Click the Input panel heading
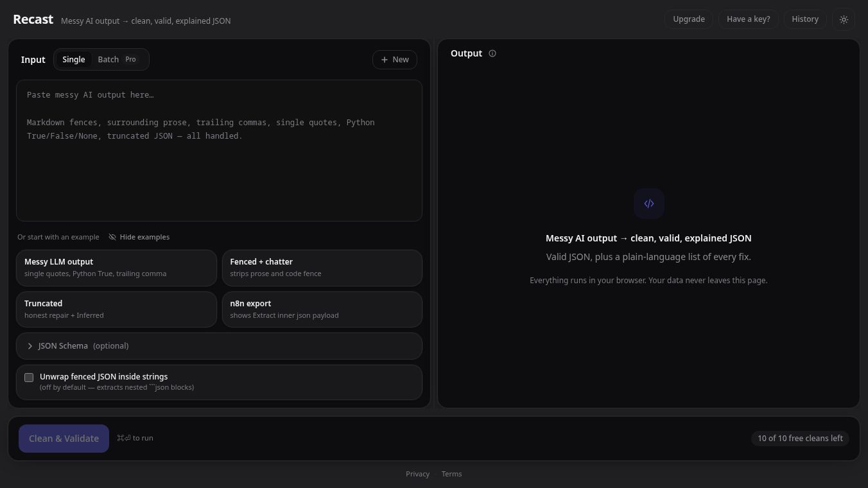 (33, 60)
